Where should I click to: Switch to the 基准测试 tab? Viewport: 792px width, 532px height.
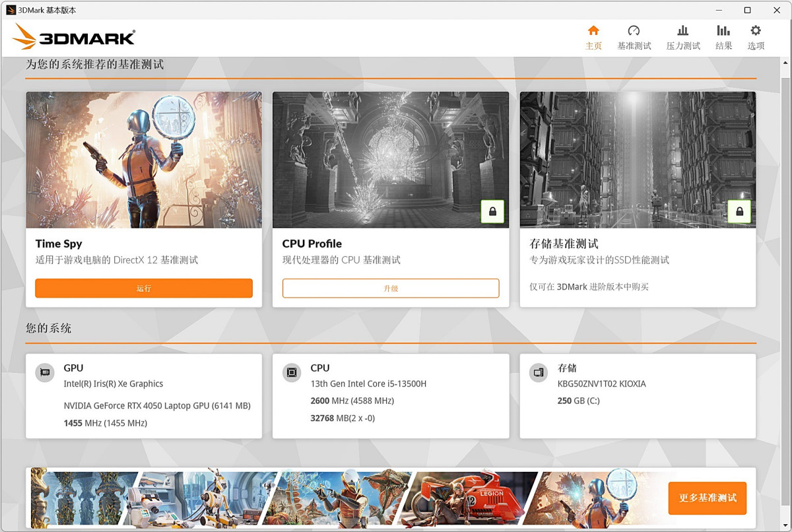point(634,31)
